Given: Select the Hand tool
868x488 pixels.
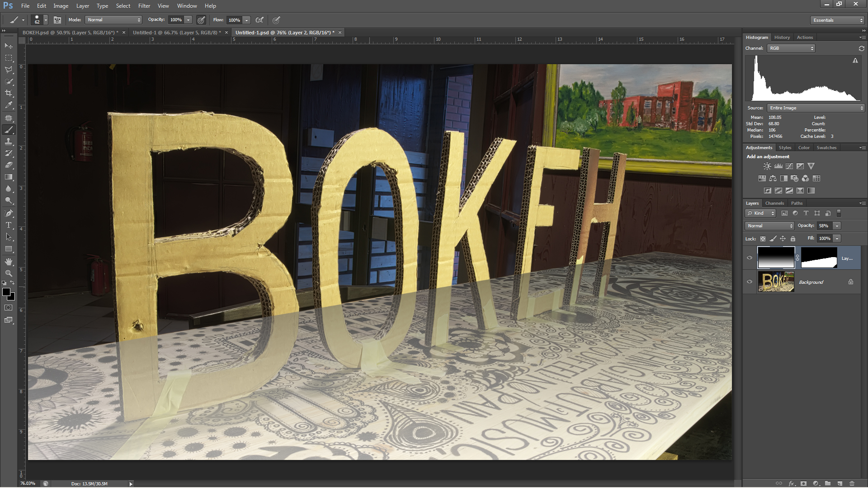Looking at the screenshot, I should click(x=9, y=262).
